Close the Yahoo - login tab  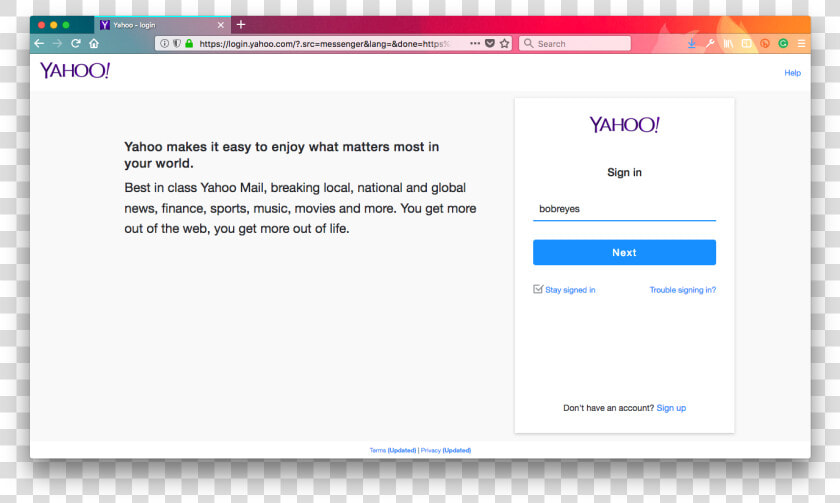click(x=221, y=25)
